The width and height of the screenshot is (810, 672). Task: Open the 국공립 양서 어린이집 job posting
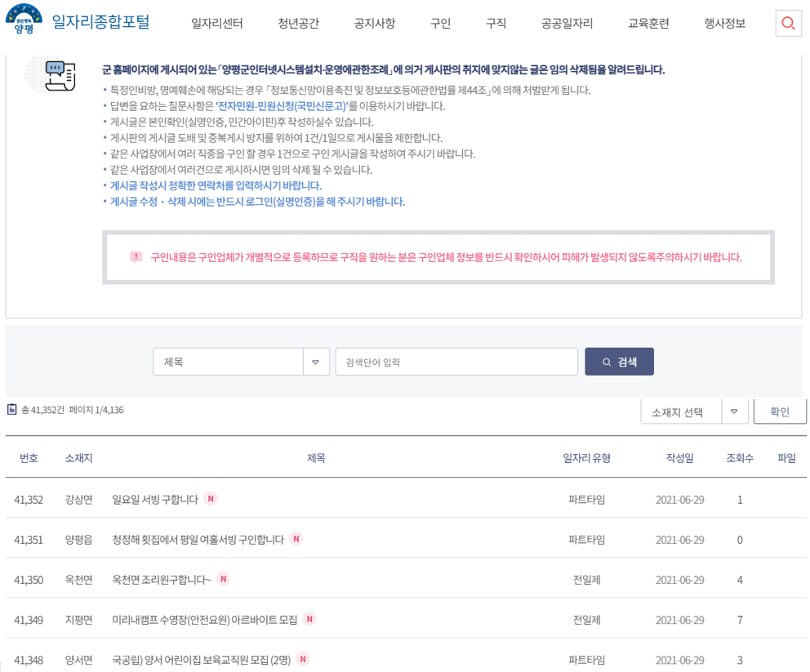click(199, 660)
